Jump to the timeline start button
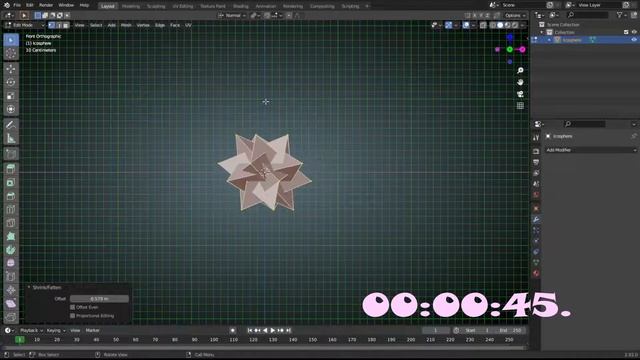Image resolution: width=640 pixels, height=360 pixels. (x=250, y=330)
